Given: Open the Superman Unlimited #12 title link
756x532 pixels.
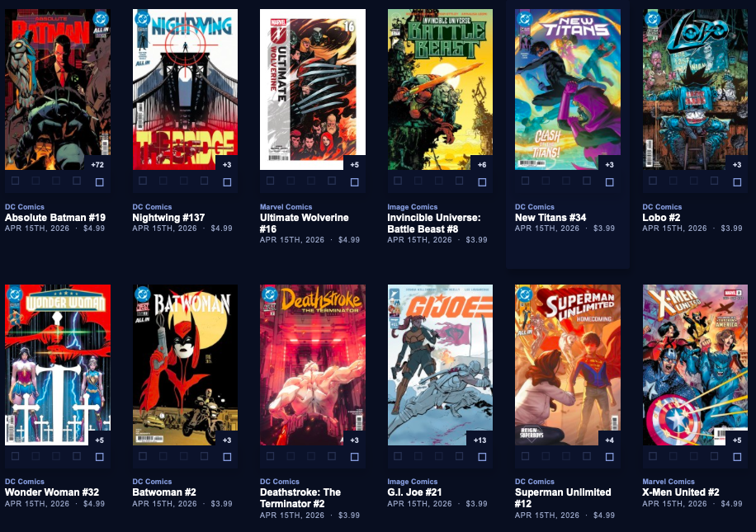Looking at the screenshot, I should pyautogui.click(x=563, y=498).
